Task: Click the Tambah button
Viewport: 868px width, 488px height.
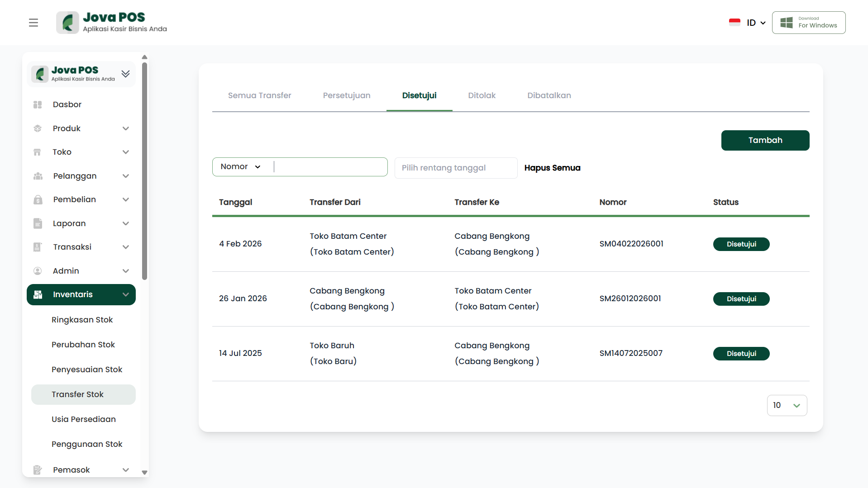Action: click(x=765, y=140)
